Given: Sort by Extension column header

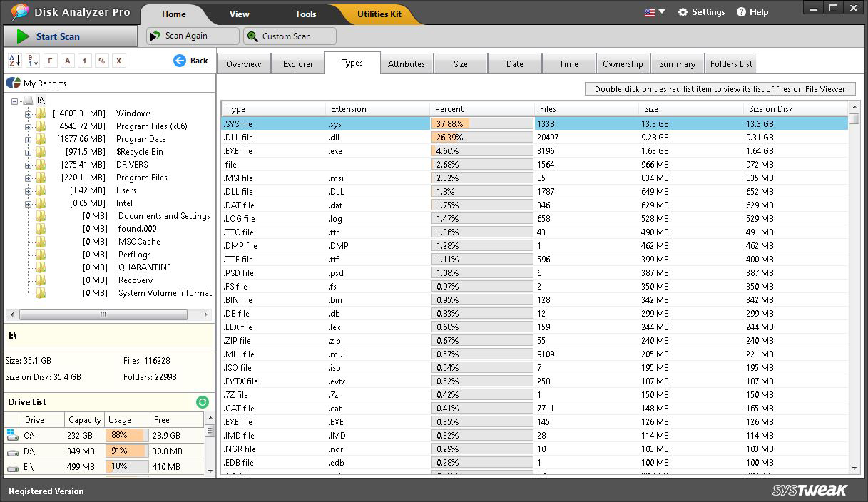Looking at the screenshot, I should (x=379, y=109).
